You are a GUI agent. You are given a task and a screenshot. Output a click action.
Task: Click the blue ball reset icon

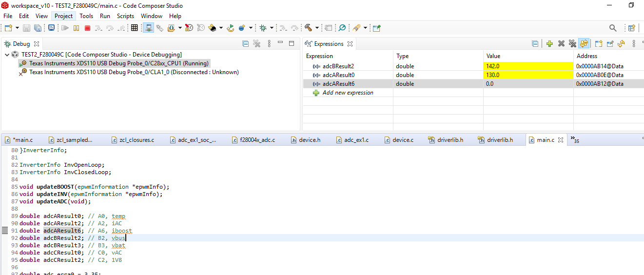[x=242, y=28]
